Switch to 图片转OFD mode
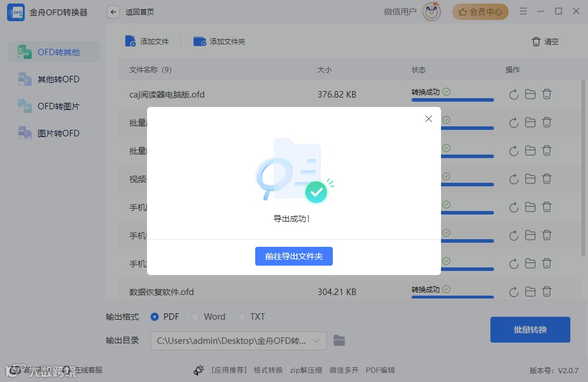Image resolution: width=588 pixels, height=382 pixels. pyautogui.click(x=54, y=133)
